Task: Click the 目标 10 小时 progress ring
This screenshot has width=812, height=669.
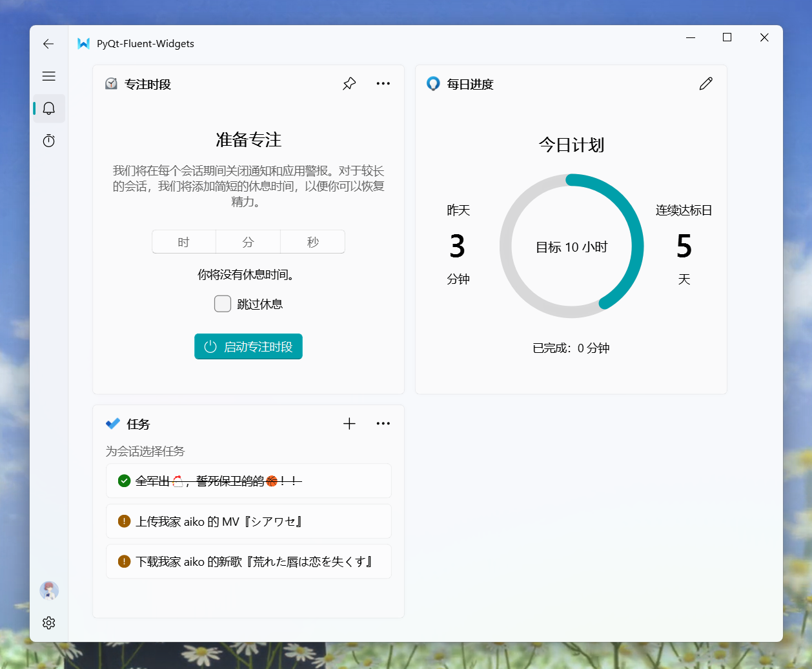Action: 571,246
